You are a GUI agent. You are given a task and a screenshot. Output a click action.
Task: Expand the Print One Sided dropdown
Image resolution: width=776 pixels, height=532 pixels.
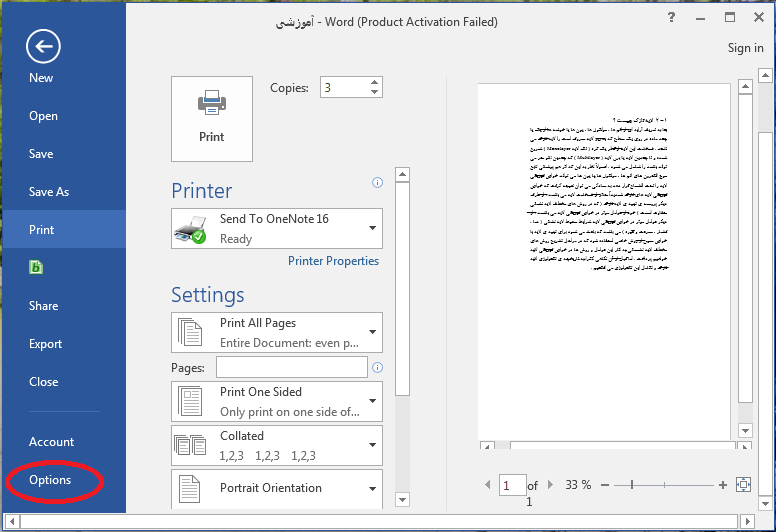pyautogui.click(x=277, y=401)
